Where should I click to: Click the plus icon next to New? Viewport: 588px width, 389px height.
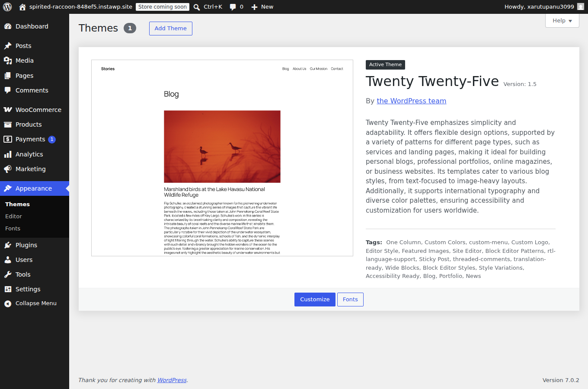254,7
